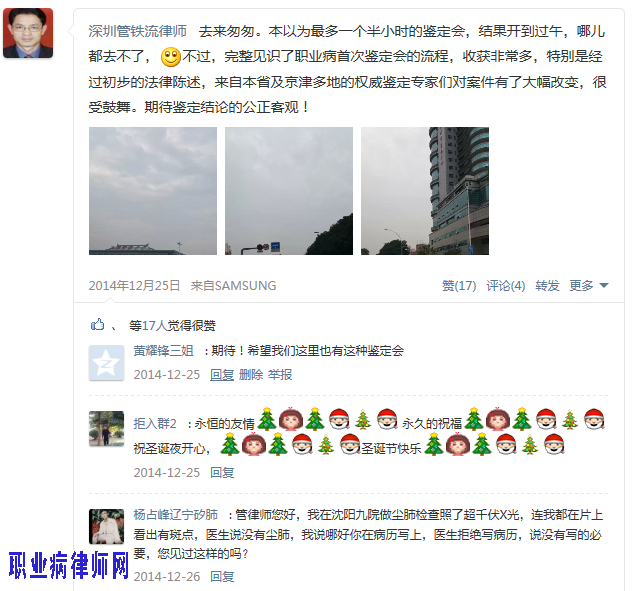View second sky and trees photo thumbnail
This screenshot has width=643, height=591.
[289, 191]
